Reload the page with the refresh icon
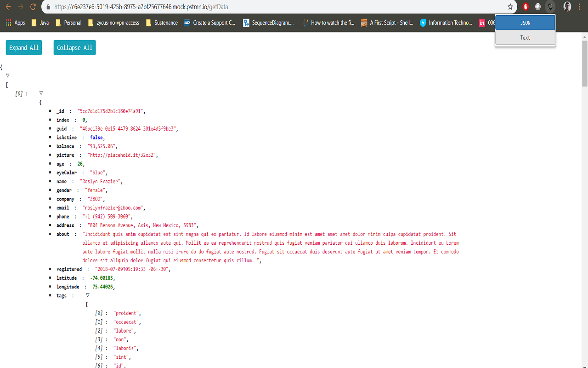 tap(33, 7)
